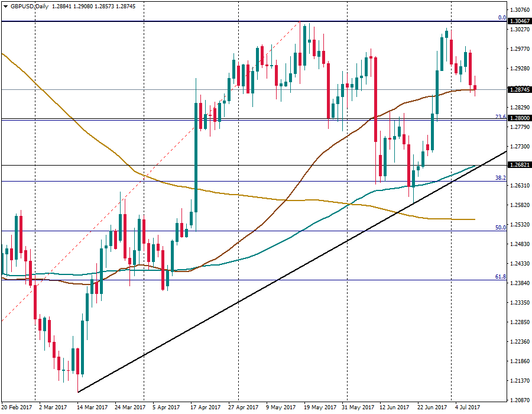Select the Fibonacci 61.8 level label

(x=500, y=276)
